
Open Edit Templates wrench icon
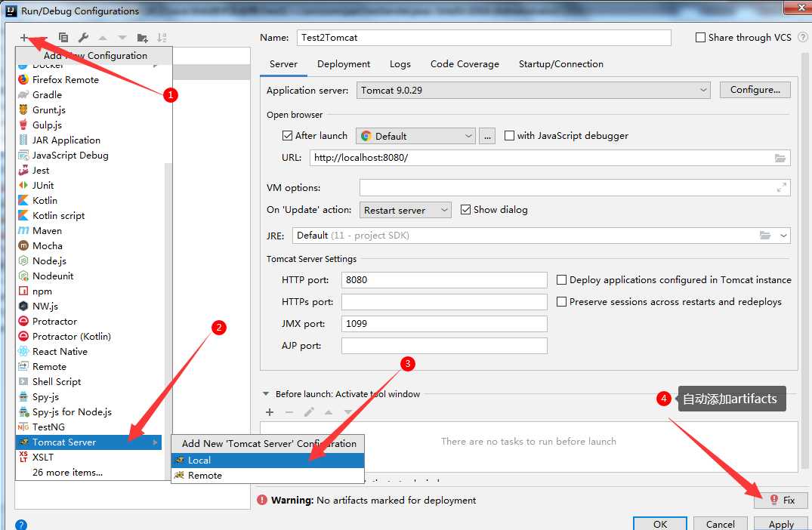[83, 37]
